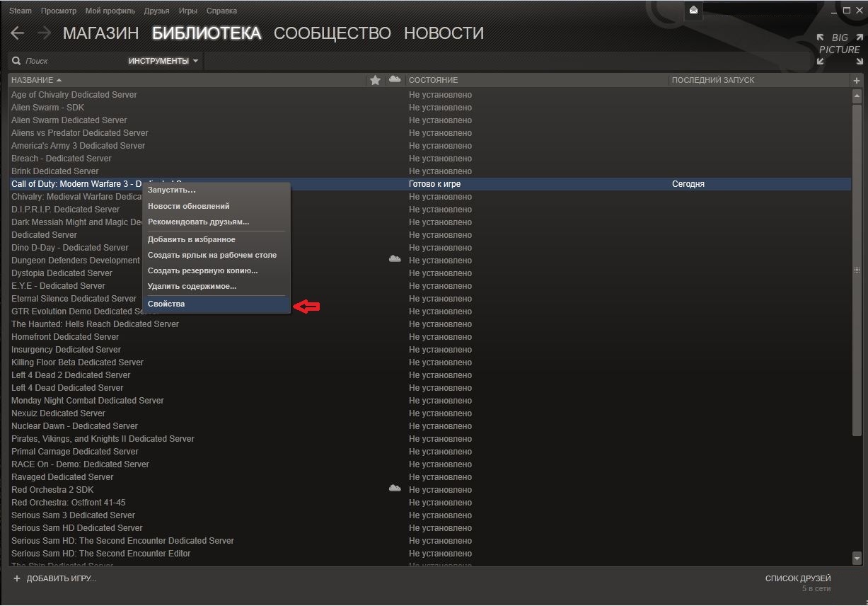The image size is (868, 606).
Task: Open the СПИСОК ДРУЗЕЙ friends list
Action: [x=798, y=578]
